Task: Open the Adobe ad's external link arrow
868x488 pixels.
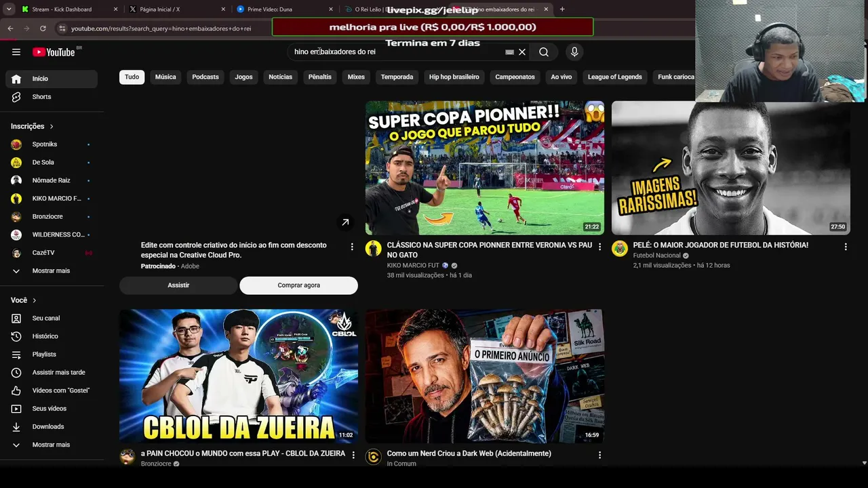Action: (x=345, y=222)
